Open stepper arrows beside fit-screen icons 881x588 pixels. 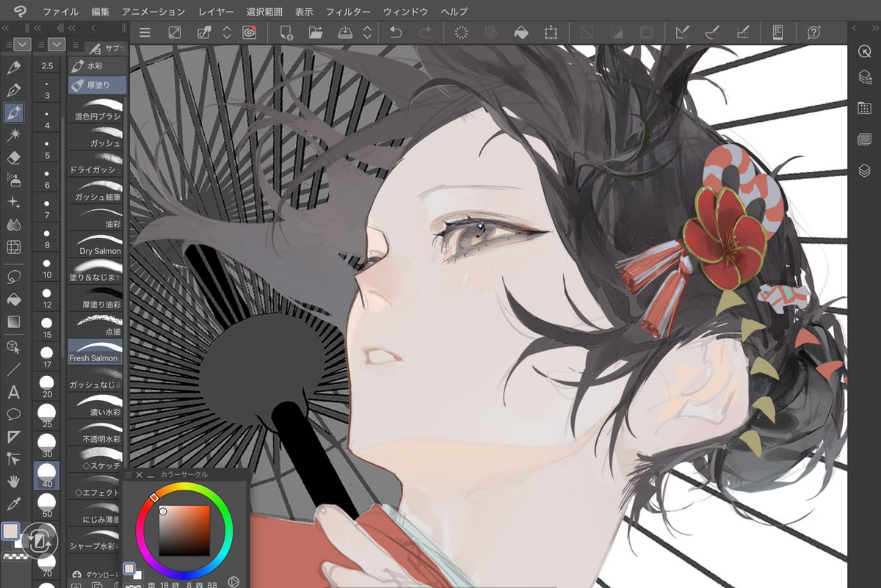point(227,32)
